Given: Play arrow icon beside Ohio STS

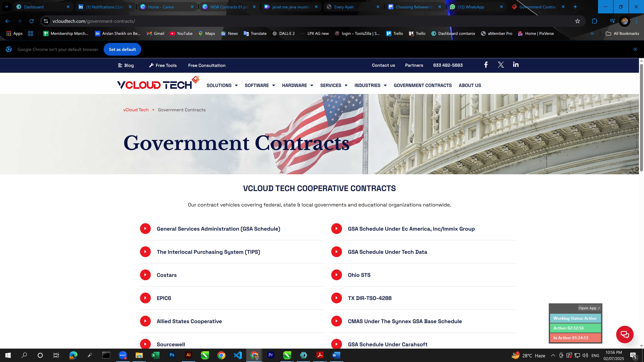Looking at the screenshot, I should tap(336, 275).
